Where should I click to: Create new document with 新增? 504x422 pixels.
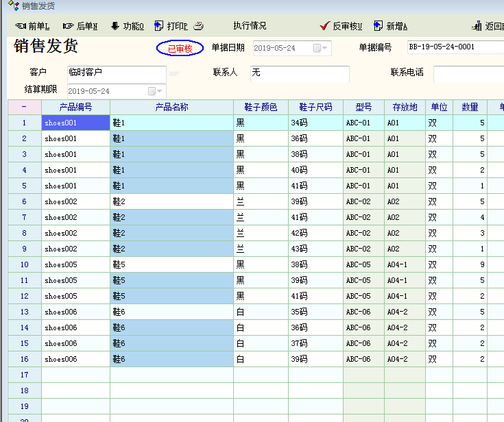pos(391,26)
